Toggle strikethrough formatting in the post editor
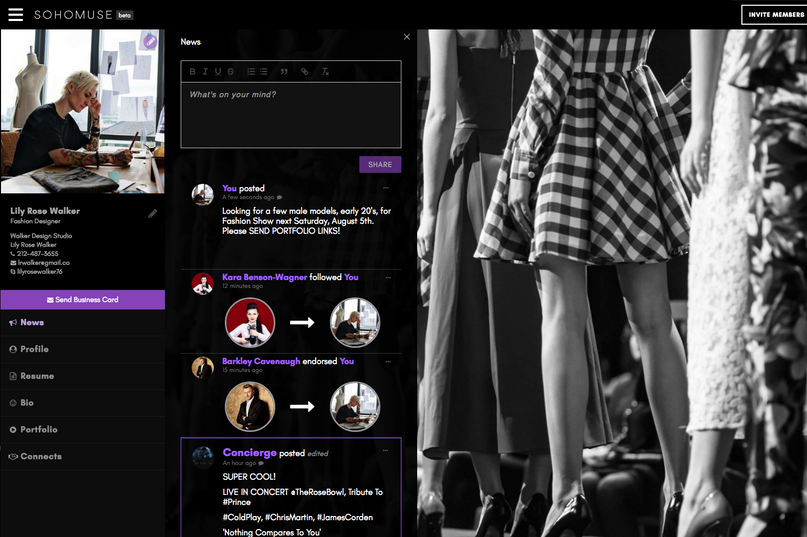Image resolution: width=807 pixels, height=537 pixels. click(231, 72)
